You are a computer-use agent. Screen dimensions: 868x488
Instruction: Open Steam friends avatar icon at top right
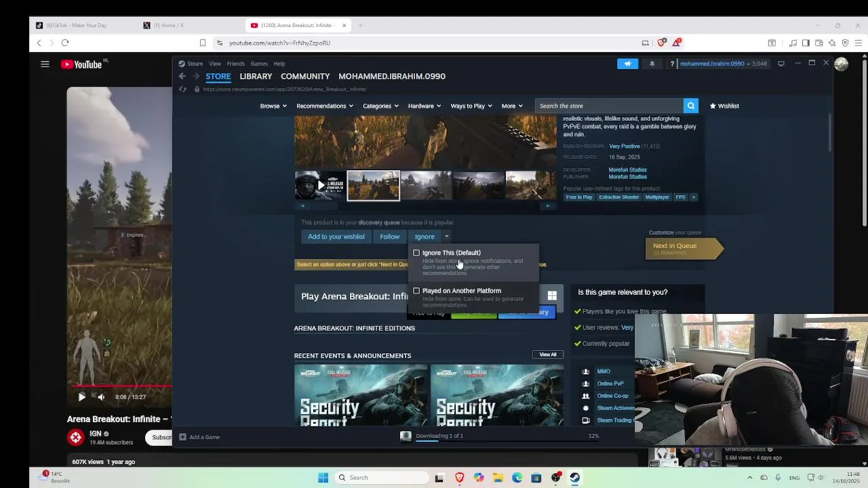(842, 64)
